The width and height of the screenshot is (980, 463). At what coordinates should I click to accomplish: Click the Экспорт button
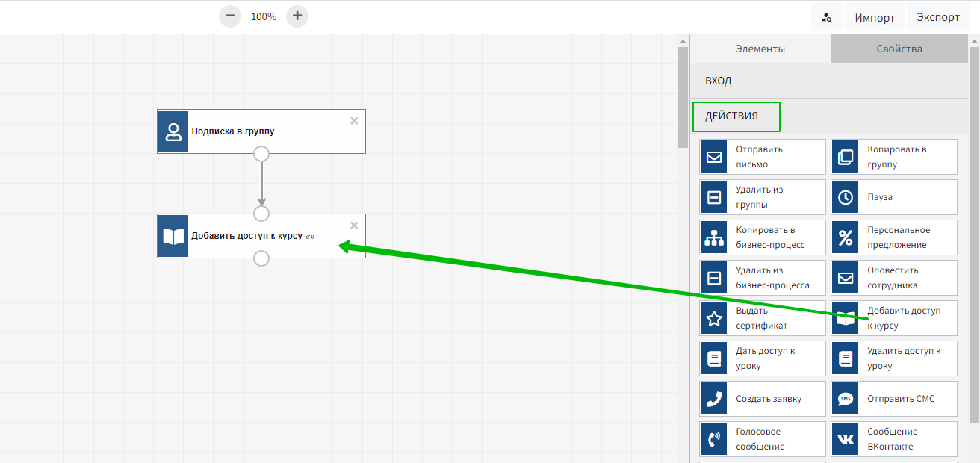937,17
